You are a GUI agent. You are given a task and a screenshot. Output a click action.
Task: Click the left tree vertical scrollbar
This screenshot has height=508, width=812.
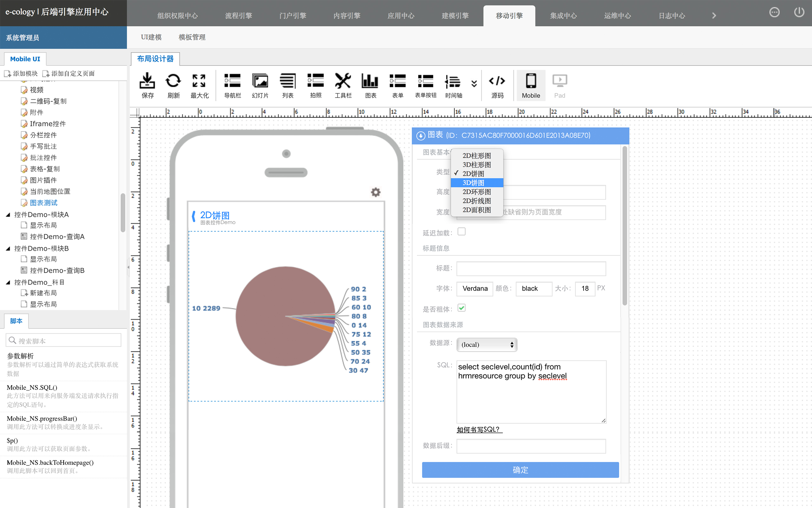(x=123, y=212)
